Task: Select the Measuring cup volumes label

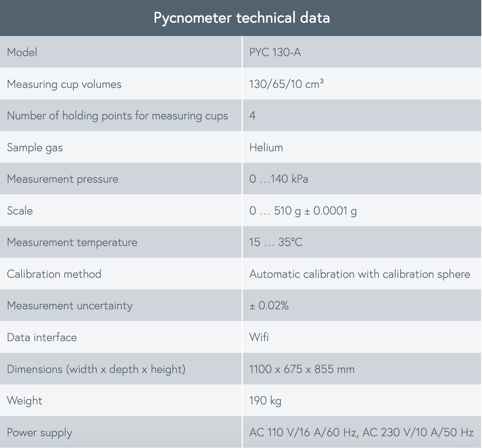Action: pyautogui.click(x=64, y=84)
